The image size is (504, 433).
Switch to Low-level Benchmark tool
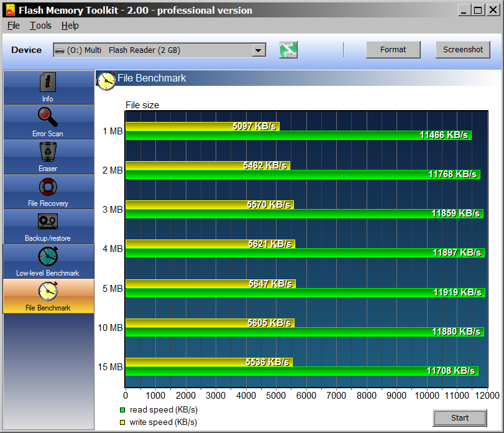coord(48,261)
